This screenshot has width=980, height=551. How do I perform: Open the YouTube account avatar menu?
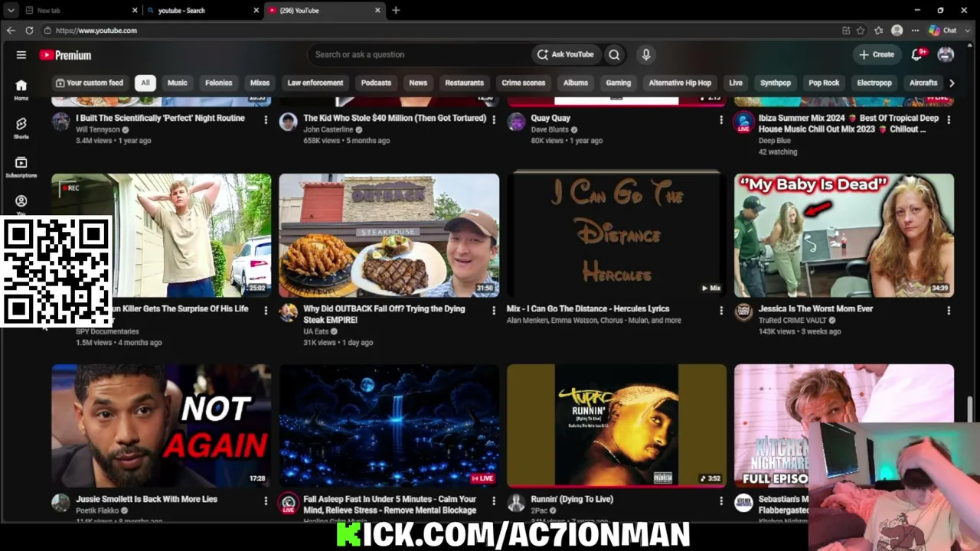(x=946, y=54)
